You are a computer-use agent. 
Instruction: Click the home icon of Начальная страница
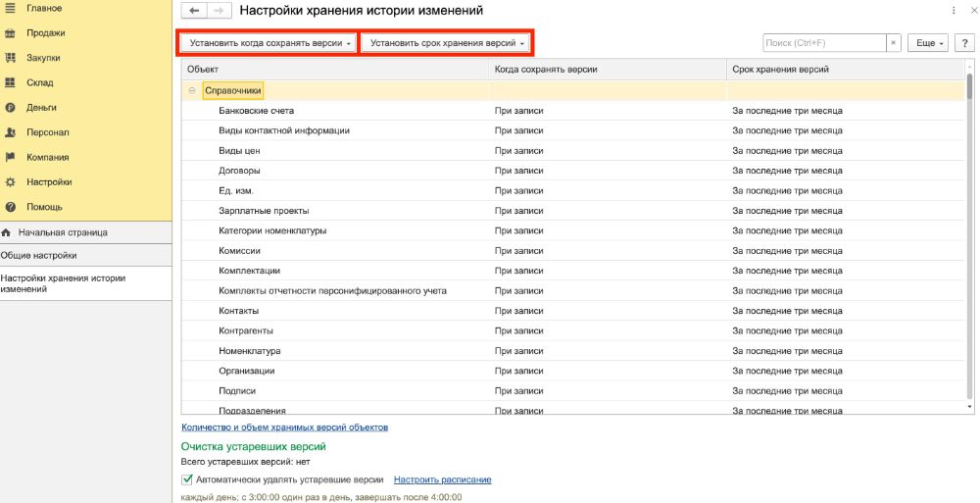coord(6,232)
